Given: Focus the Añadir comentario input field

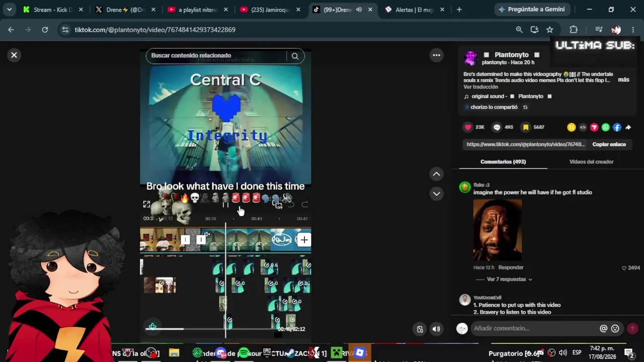Looking at the screenshot, I should (533, 328).
